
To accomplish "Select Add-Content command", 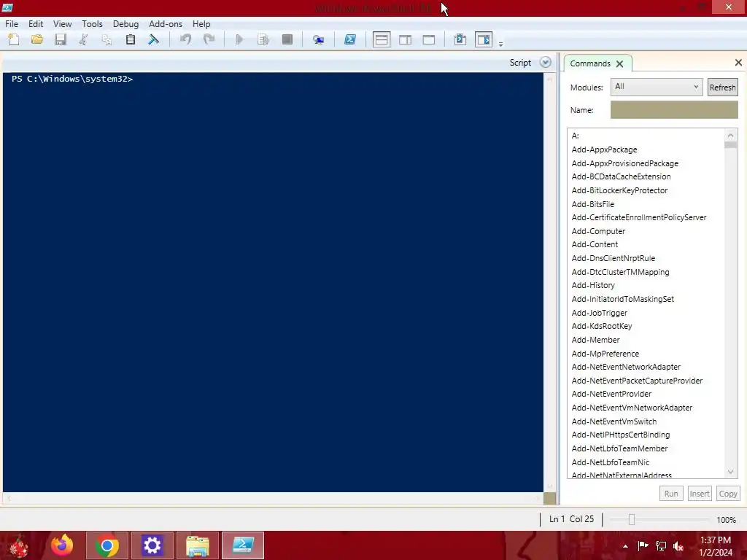I will pos(595,244).
